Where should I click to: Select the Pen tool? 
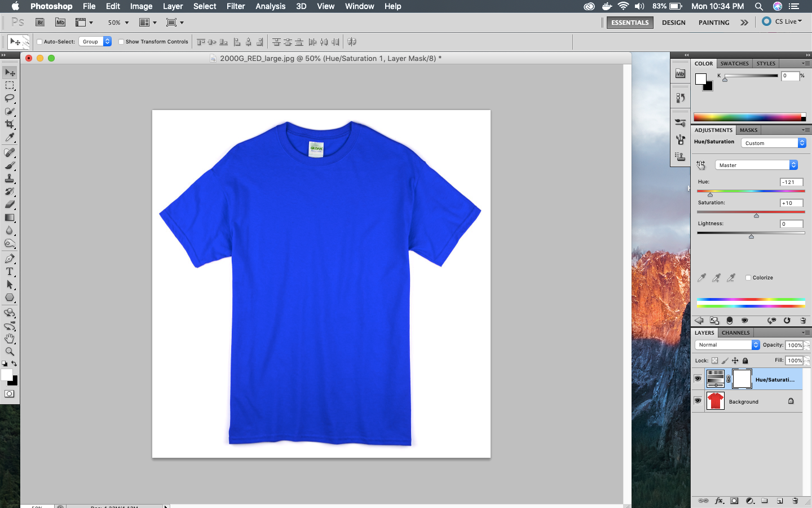pyautogui.click(x=10, y=259)
